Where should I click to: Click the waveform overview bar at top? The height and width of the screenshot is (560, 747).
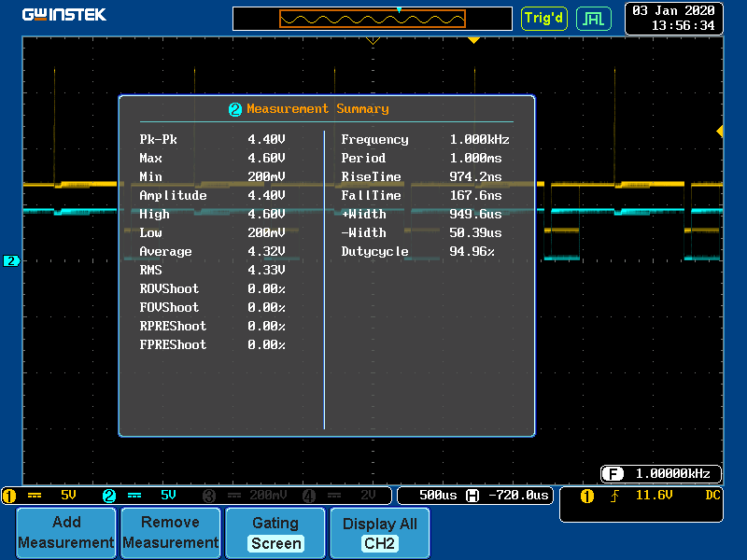pos(373,19)
